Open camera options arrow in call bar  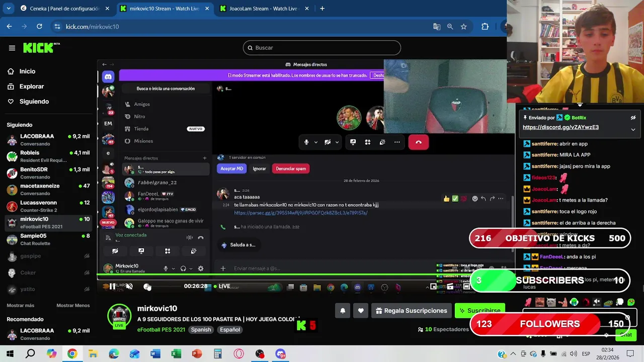[337, 142]
